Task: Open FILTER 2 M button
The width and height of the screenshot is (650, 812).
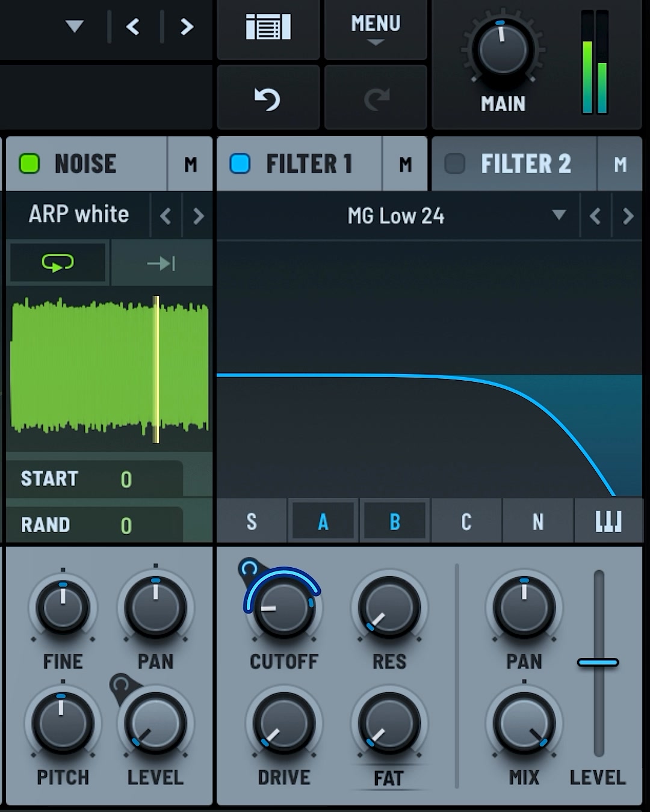Action: [x=620, y=164]
